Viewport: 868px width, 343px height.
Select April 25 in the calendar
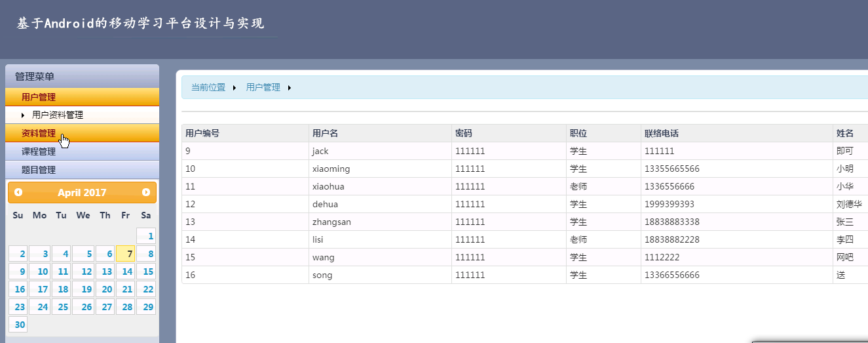point(61,307)
